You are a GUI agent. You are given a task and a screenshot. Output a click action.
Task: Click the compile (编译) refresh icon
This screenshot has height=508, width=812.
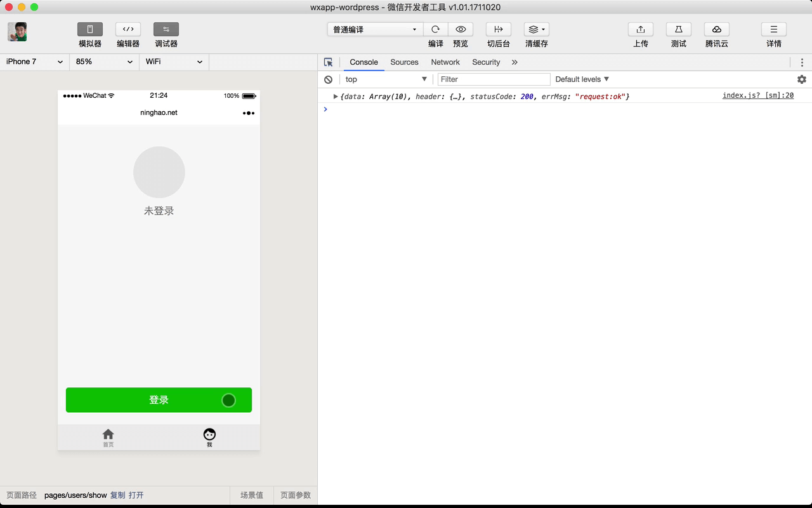[435, 29]
